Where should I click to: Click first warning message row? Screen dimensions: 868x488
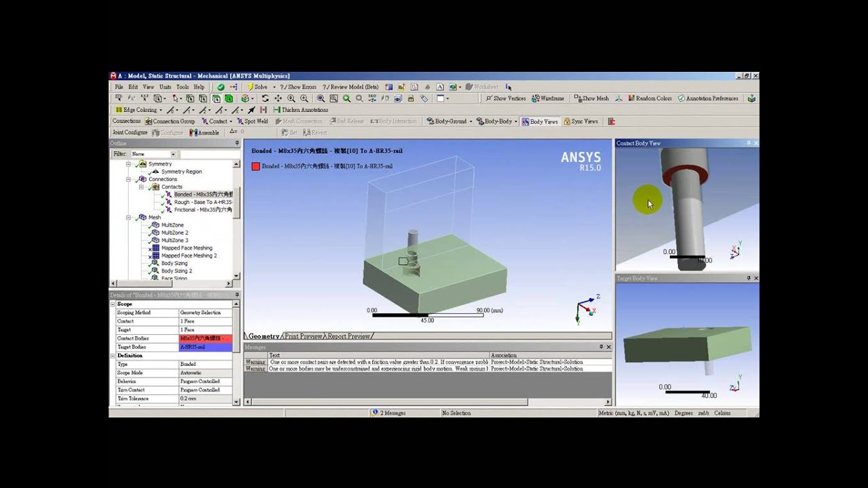pos(427,362)
